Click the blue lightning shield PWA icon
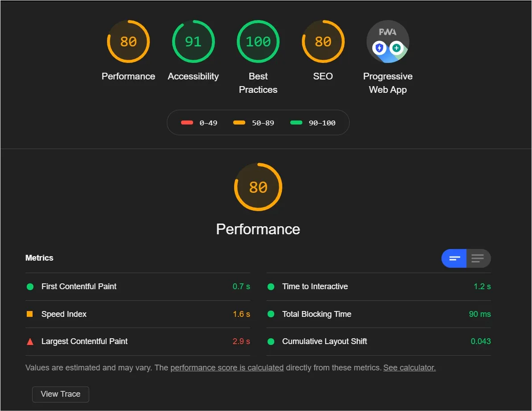Image resolution: width=532 pixels, height=411 pixels. point(379,48)
